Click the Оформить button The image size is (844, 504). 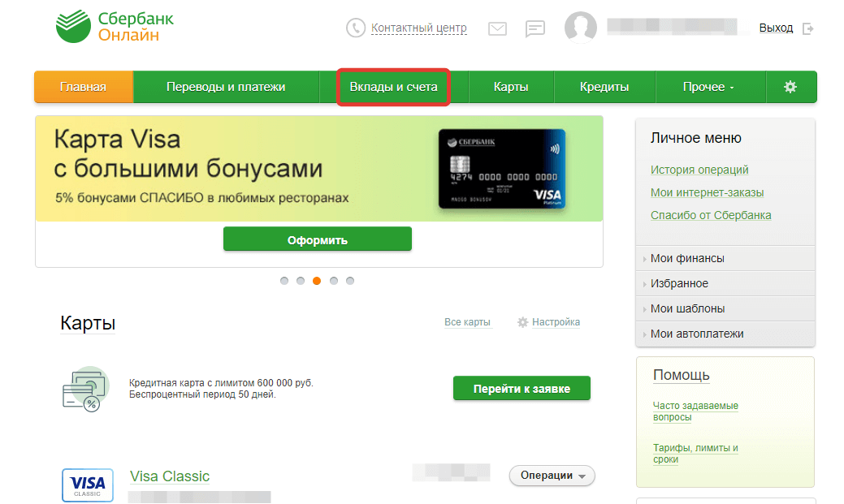point(318,239)
